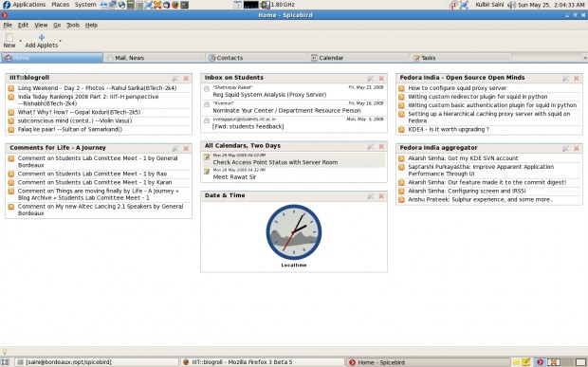Remove the All Calendars, Two Days applet
This screenshot has width=588, height=367.
coord(381,147)
